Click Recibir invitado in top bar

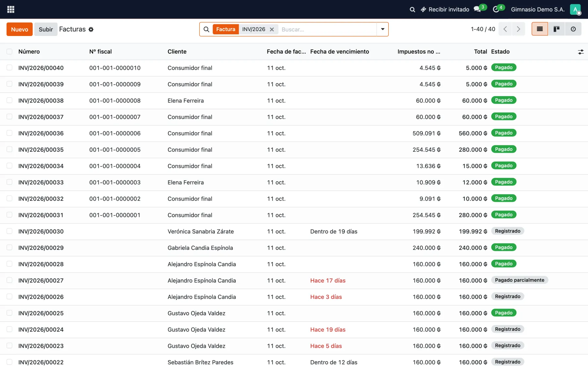445,9
